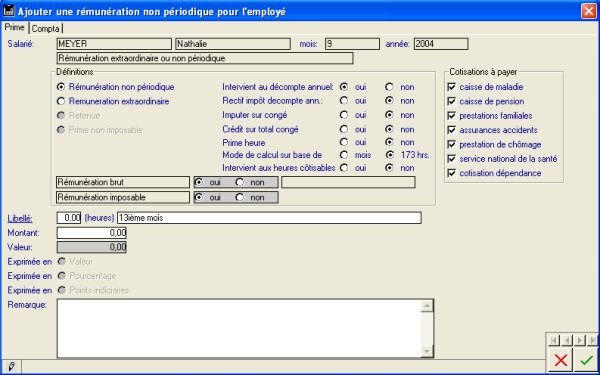Image resolution: width=600 pixels, height=375 pixels.
Task: Toggle prestation de chômage checkbox
Action: [x=452, y=144]
